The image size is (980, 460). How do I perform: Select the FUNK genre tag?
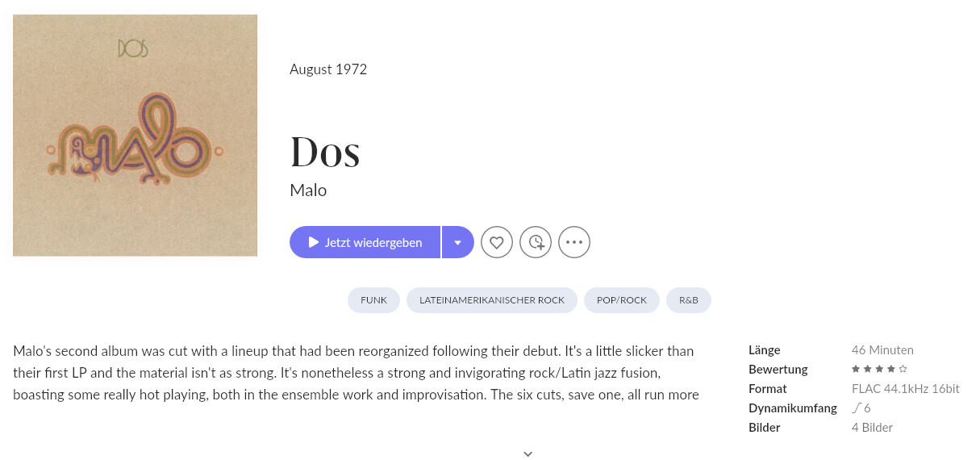click(x=374, y=300)
